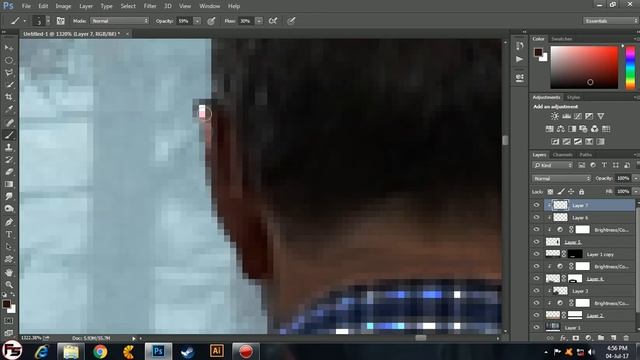Select the Clone Stamp tool
Viewport: 640px width, 360px height.
point(9,147)
